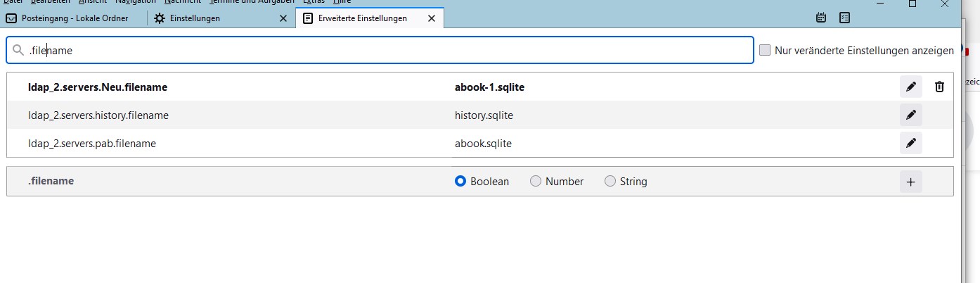
Task: Click pencil icon for ldap_2.servers.history.filename
Action: (911, 115)
